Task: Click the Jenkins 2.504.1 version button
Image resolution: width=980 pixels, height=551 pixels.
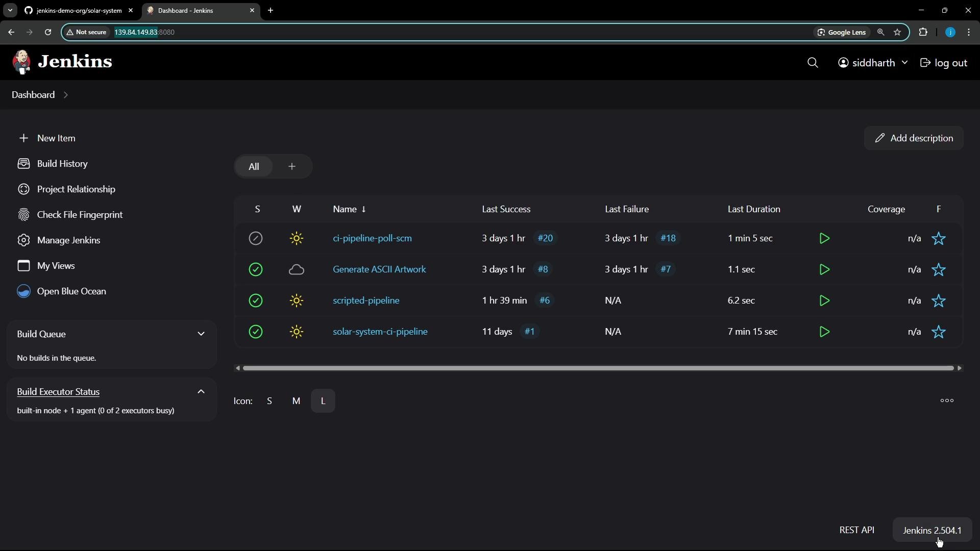Action: [932, 531]
